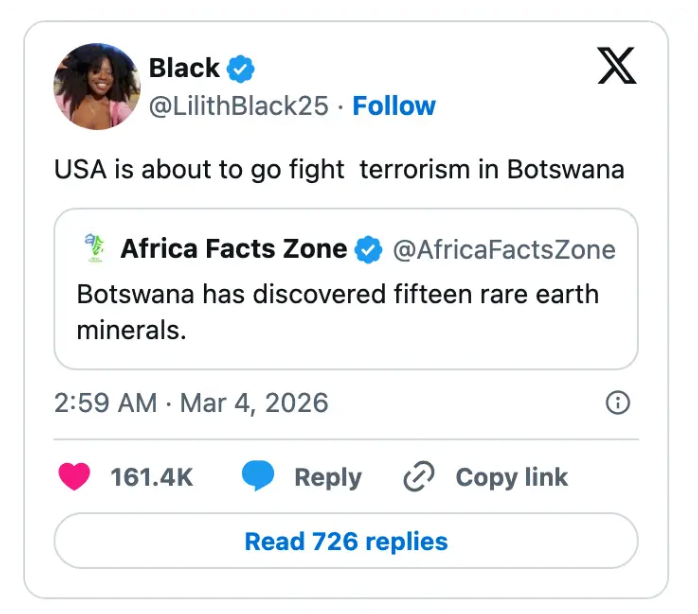Click the Copy link text

(511, 478)
